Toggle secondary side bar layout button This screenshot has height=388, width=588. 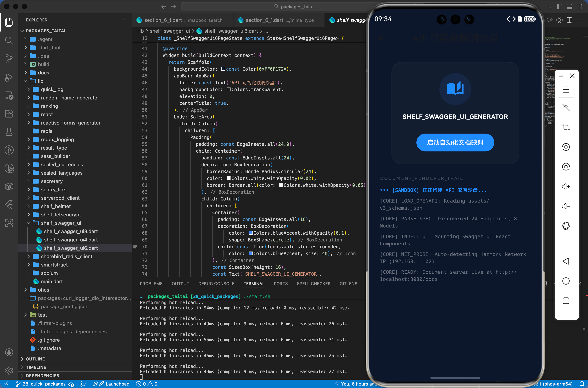pyautogui.click(x=579, y=7)
